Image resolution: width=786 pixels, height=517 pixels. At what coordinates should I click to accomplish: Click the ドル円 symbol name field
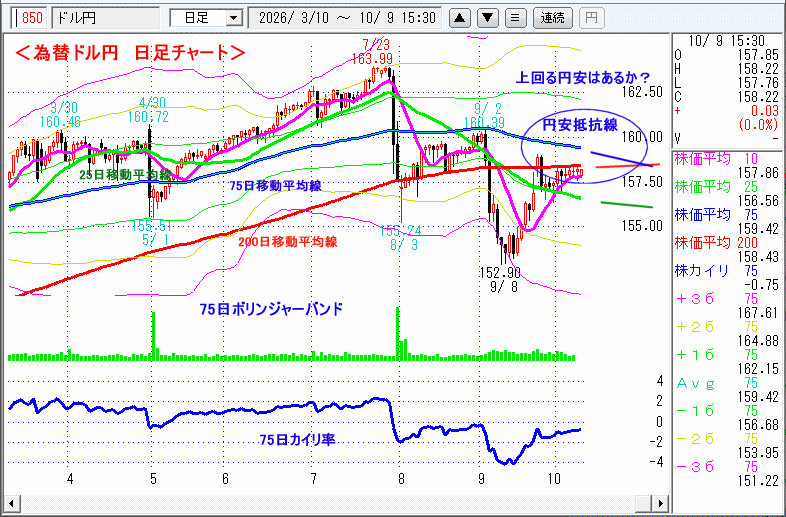pyautogui.click(x=105, y=18)
